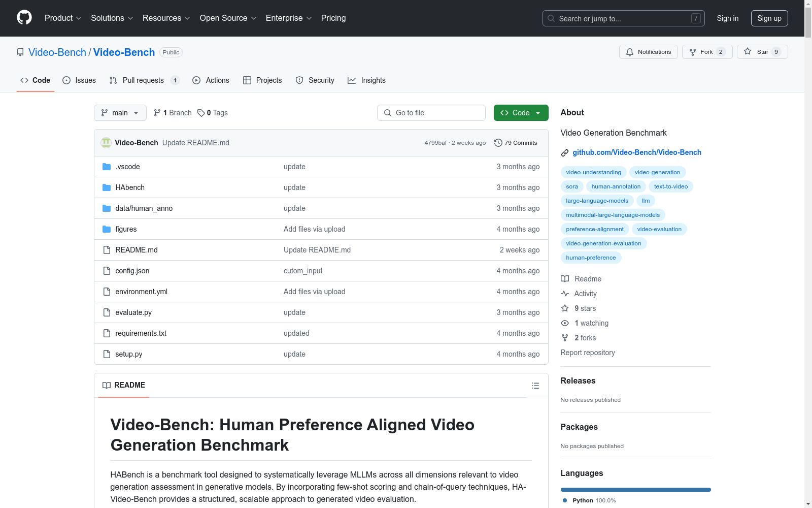Screen dimensions: 812x508
Task: Expand the Enterprise menu
Action: click(x=289, y=18)
